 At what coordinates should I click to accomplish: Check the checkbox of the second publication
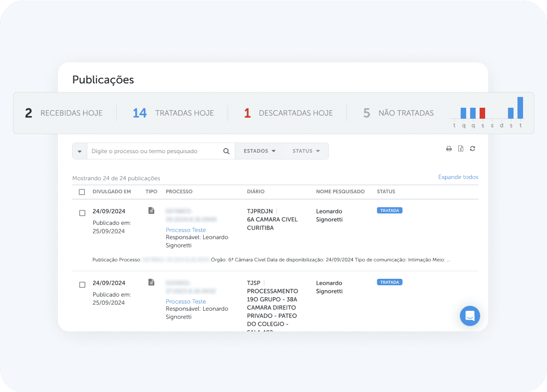pos(82,284)
